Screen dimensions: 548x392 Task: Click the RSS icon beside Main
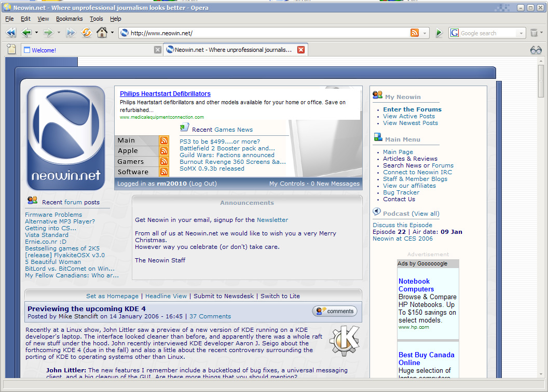164,141
